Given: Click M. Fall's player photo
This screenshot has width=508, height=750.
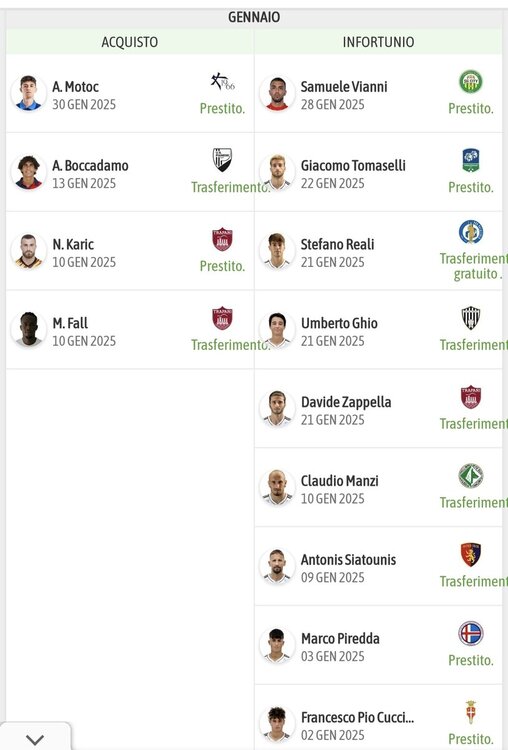Looking at the screenshot, I should tap(29, 329).
